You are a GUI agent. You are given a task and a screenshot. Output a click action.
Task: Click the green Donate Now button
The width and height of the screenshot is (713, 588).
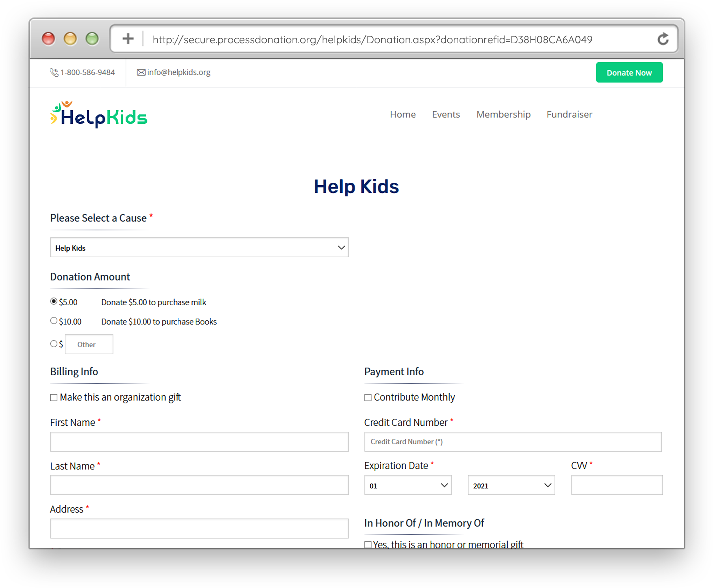tap(629, 73)
